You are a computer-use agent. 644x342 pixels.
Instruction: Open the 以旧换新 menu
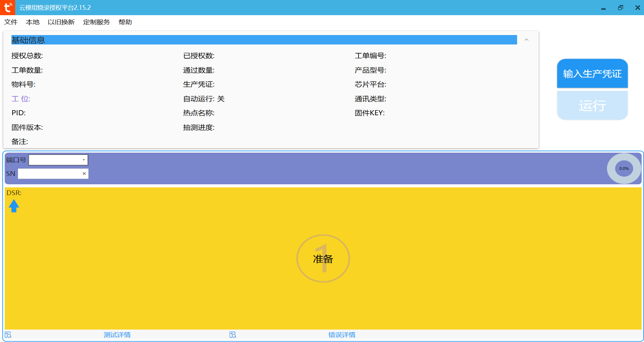tap(61, 22)
